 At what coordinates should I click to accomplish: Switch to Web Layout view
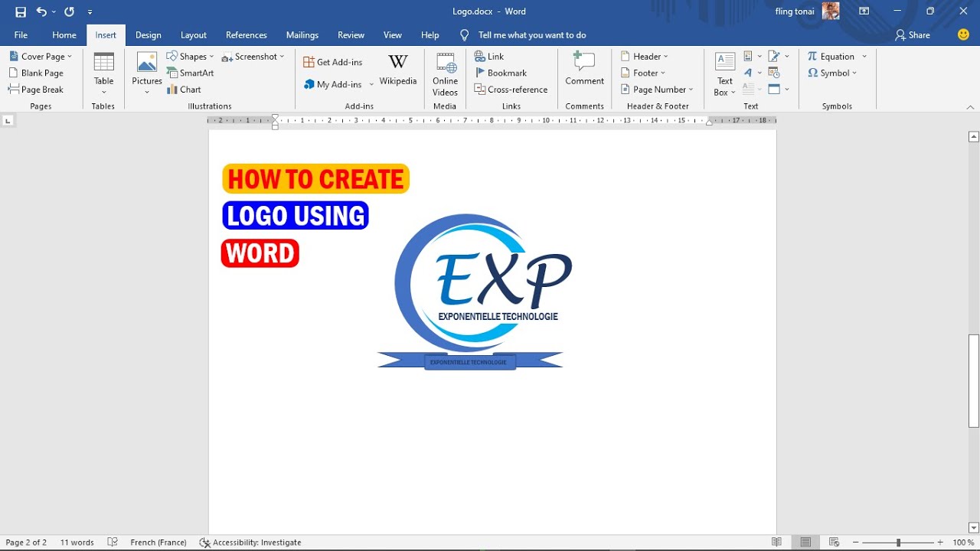coord(834,542)
